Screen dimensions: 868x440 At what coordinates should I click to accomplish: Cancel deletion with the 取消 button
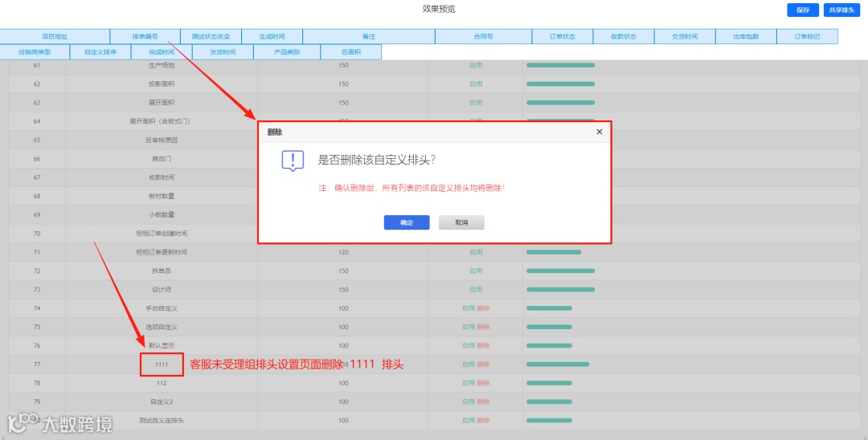(x=461, y=222)
